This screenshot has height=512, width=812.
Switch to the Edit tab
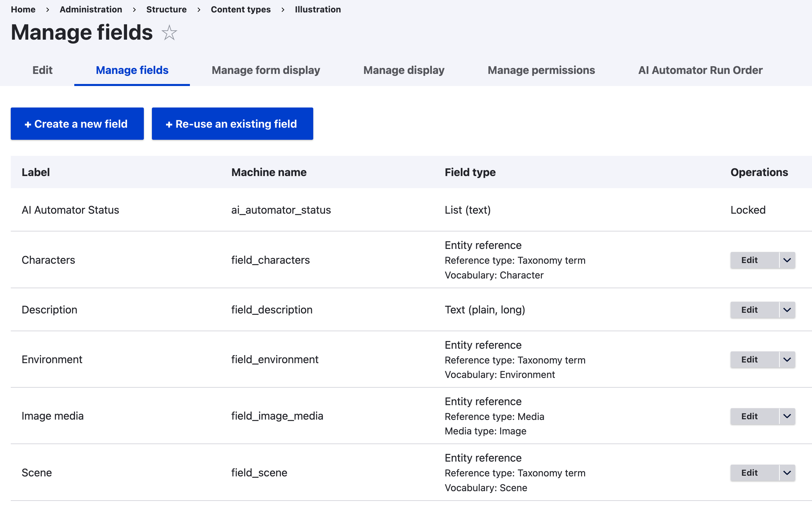pos(42,70)
